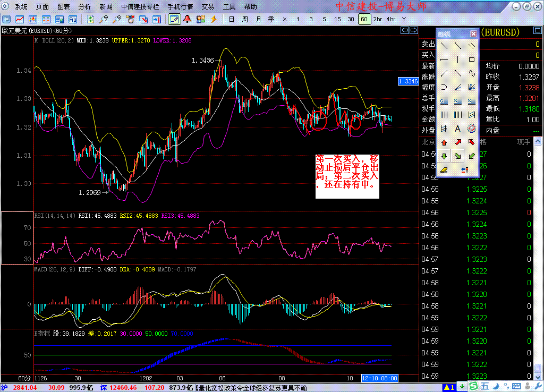Select the circular cycle wheel tool
The image size is (544, 392).
point(472,129)
